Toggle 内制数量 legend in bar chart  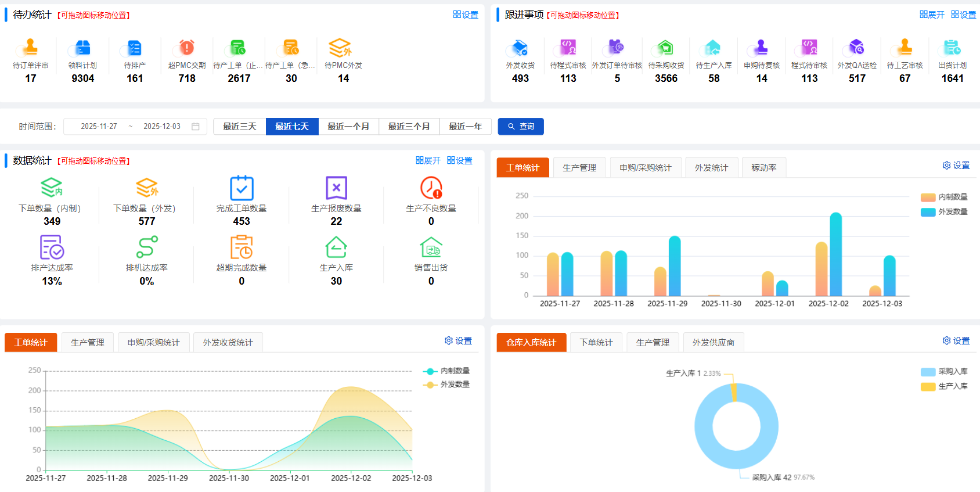tap(945, 197)
